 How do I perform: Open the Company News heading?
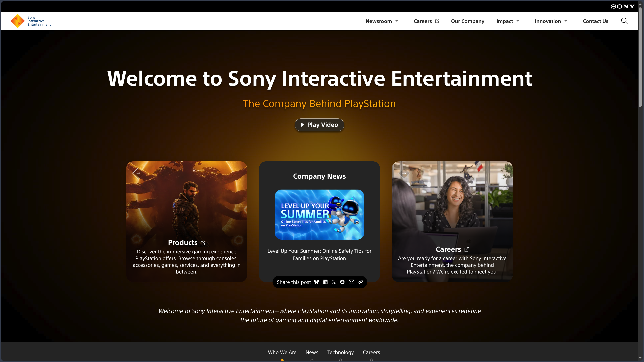click(x=319, y=176)
